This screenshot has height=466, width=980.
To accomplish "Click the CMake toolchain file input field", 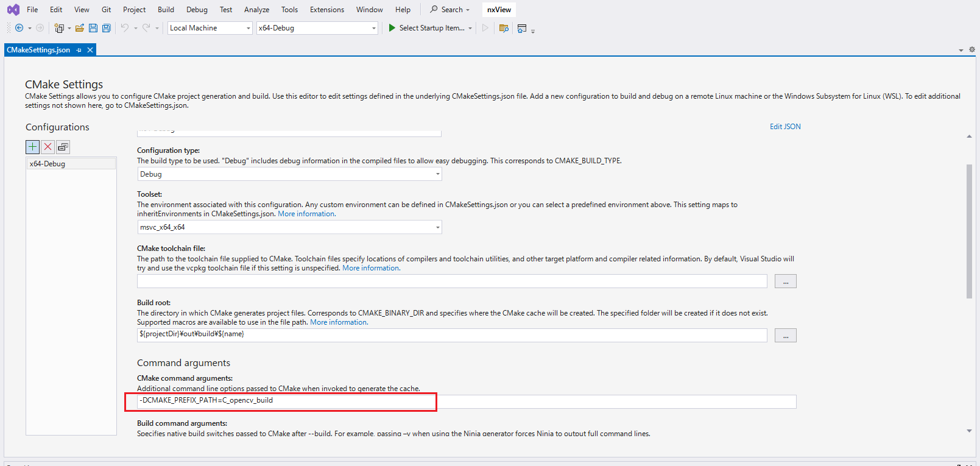I will coord(452,281).
